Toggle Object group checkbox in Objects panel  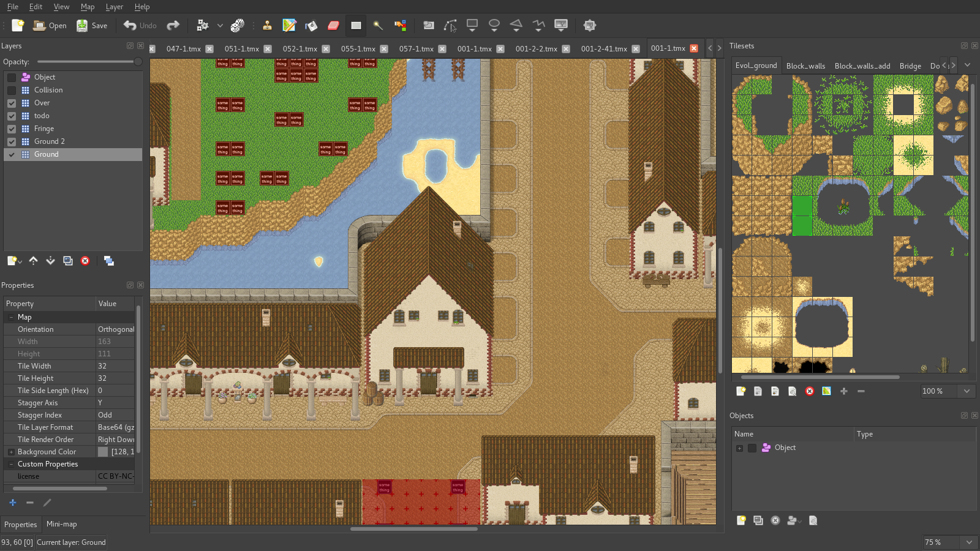click(x=752, y=448)
